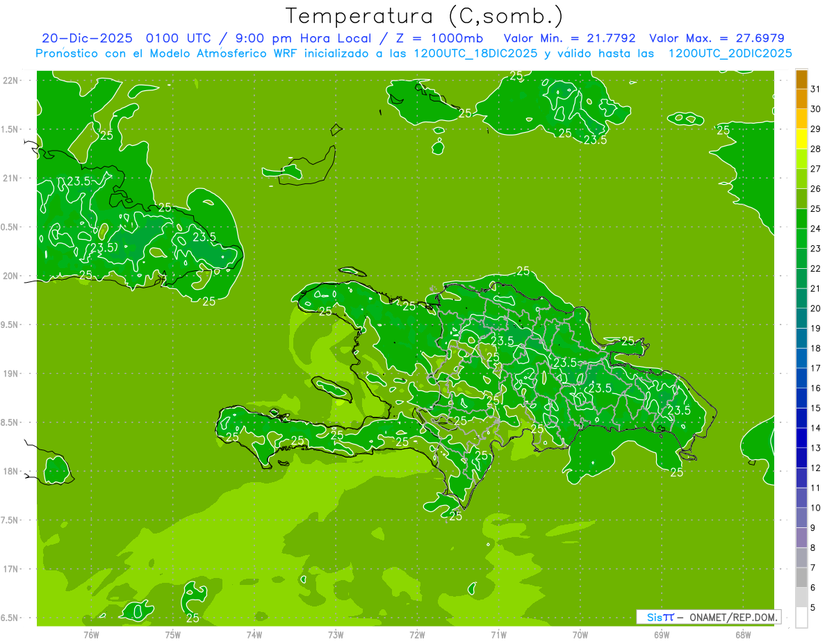Click the colorbar label 14
834x644 pixels.
[815, 429]
